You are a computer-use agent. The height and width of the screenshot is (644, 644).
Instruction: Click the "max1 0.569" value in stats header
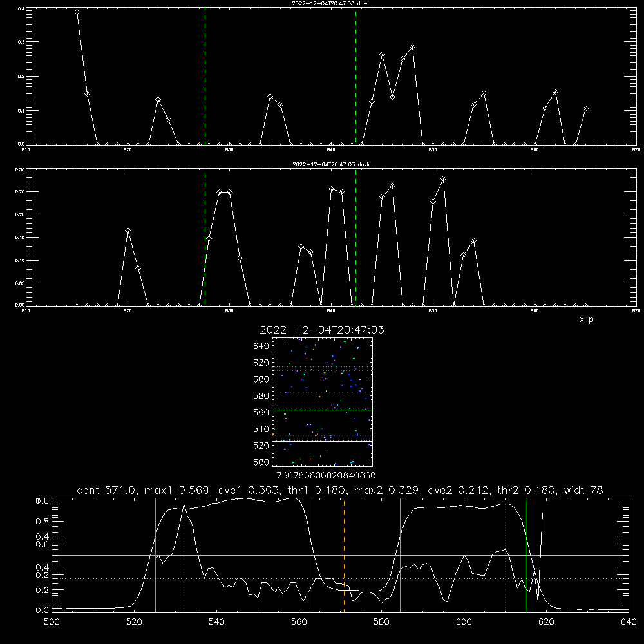click(178, 490)
